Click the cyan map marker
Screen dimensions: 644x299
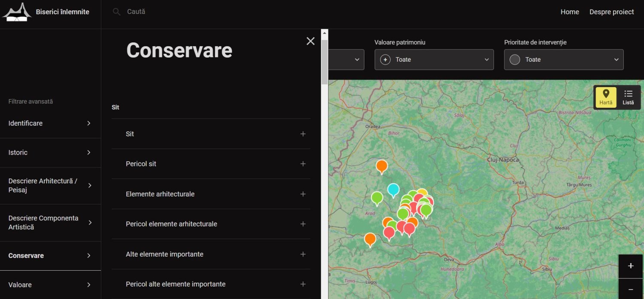393,189
